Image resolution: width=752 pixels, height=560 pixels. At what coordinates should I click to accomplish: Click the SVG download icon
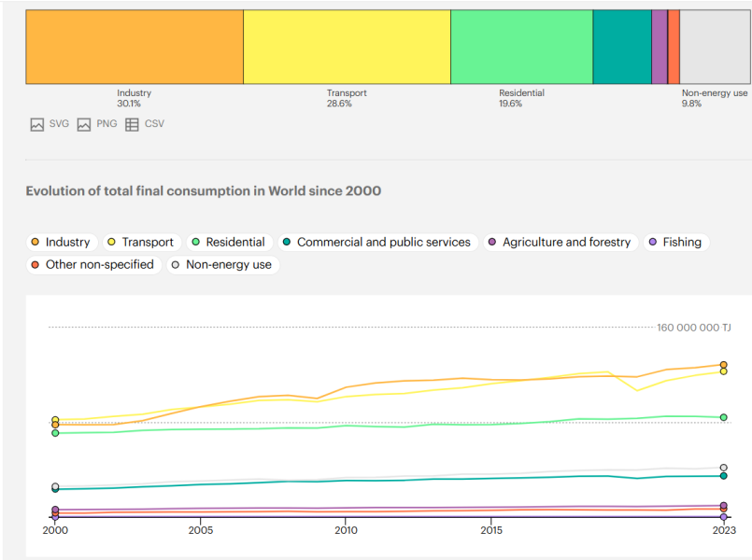pos(37,124)
